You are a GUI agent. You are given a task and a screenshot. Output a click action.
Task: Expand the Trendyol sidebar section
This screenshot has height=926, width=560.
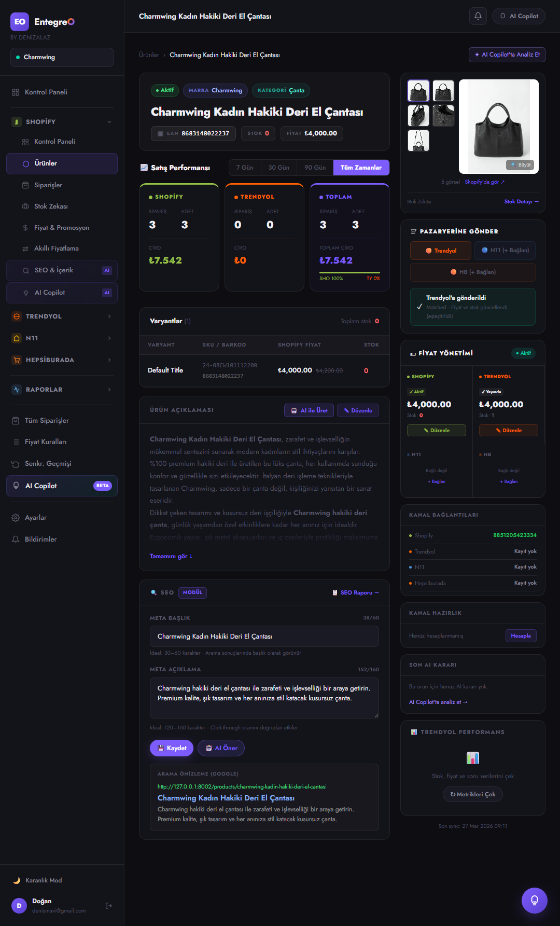tap(109, 316)
